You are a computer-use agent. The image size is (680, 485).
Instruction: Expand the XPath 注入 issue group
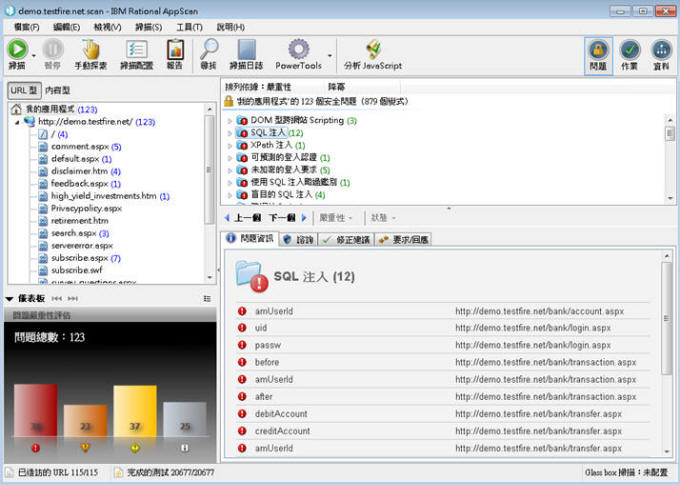229,145
